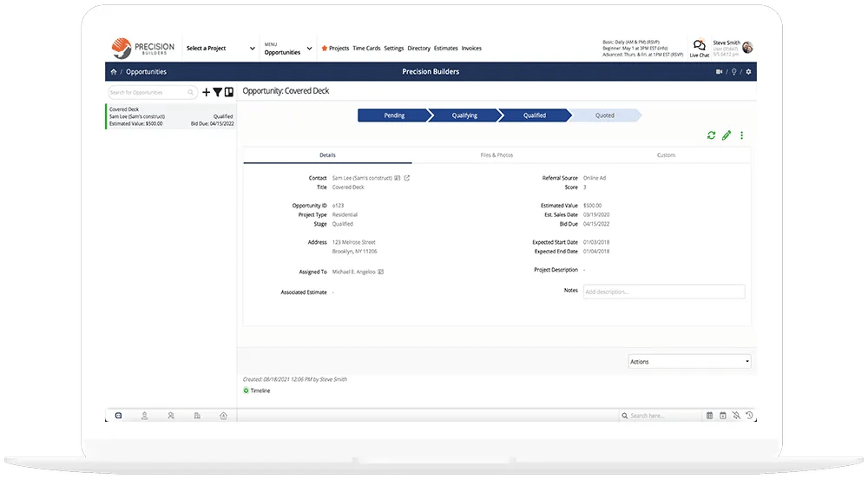Screen dimensions: 868x479
Task: Click the Time Cards link
Action: point(366,49)
